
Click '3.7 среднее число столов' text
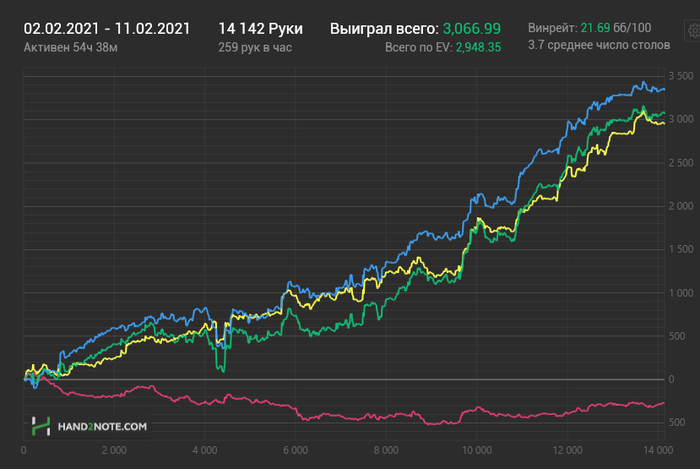pos(599,45)
